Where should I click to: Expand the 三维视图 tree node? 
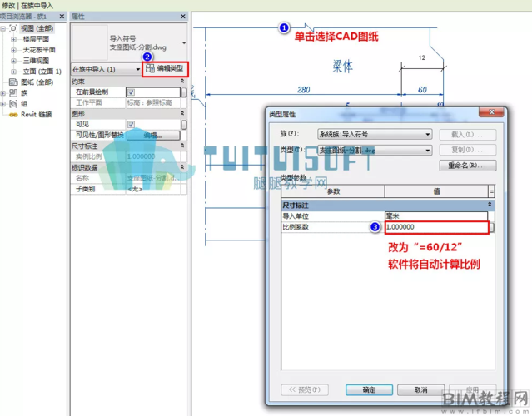click(13, 61)
